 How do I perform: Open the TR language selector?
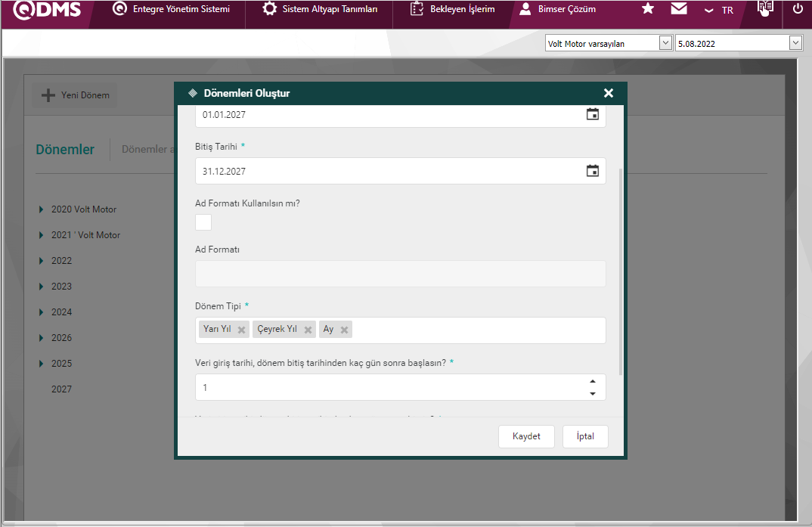tap(719, 10)
